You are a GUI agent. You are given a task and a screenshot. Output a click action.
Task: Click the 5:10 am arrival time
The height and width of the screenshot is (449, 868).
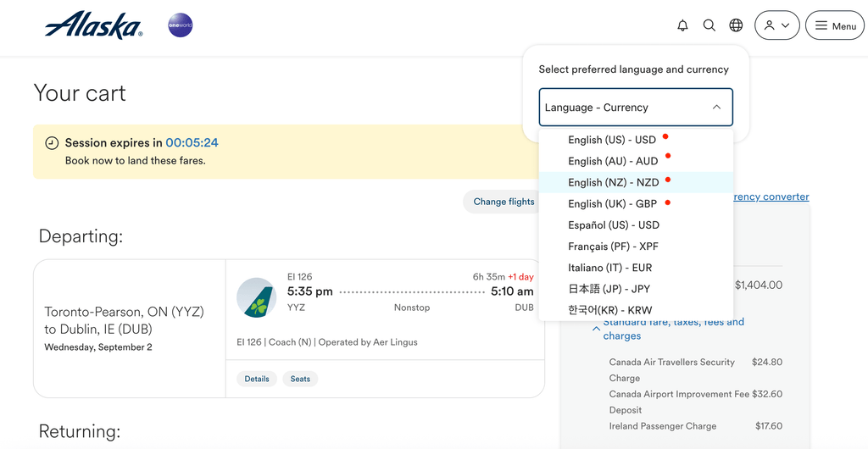pyautogui.click(x=512, y=291)
